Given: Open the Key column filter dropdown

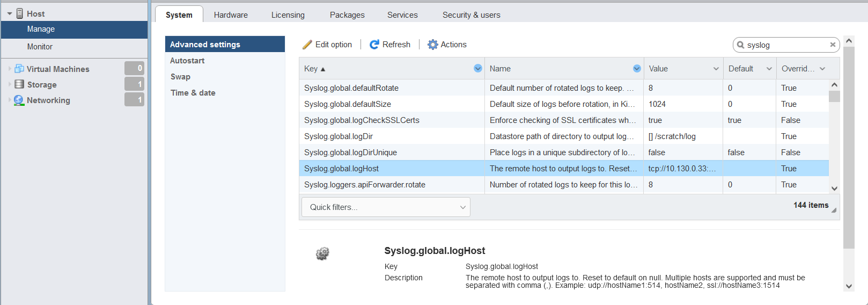Looking at the screenshot, I should click(477, 68).
